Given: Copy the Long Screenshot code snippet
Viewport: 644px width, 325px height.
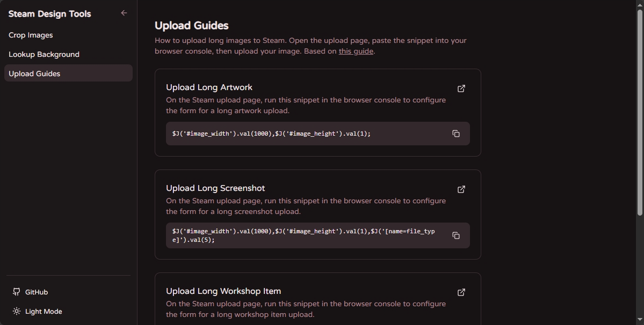Looking at the screenshot, I should (x=456, y=235).
